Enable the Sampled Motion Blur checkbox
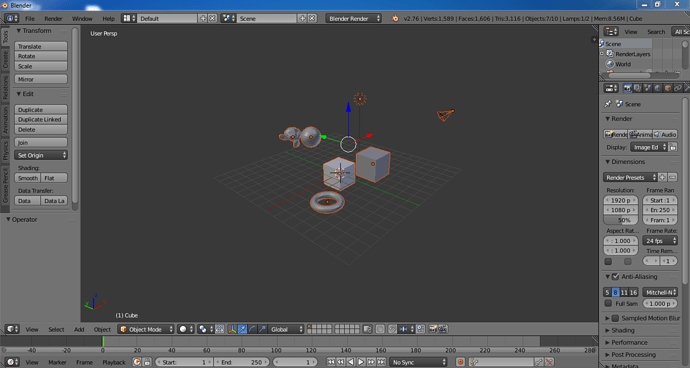Image resolution: width=690 pixels, height=368 pixels. 615,318
